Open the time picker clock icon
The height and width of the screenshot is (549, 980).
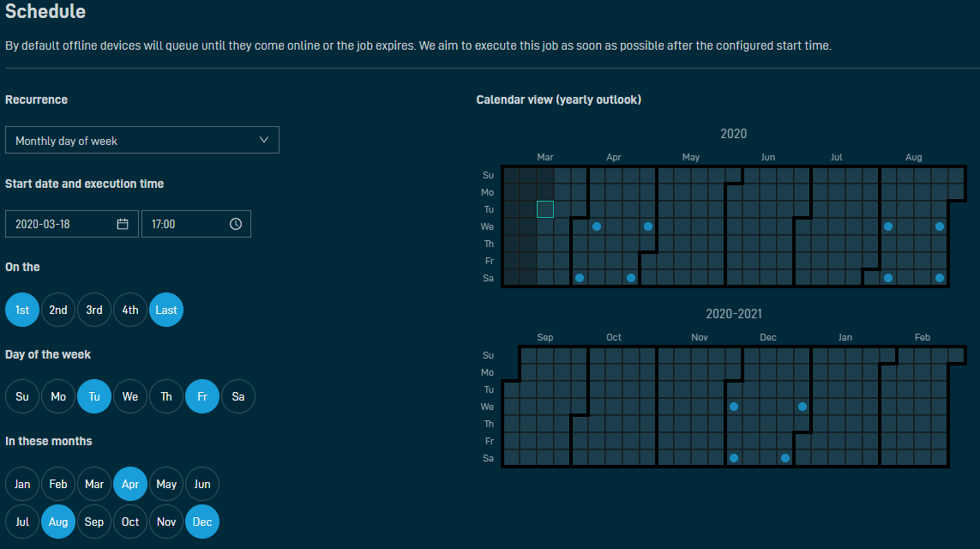pos(236,224)
